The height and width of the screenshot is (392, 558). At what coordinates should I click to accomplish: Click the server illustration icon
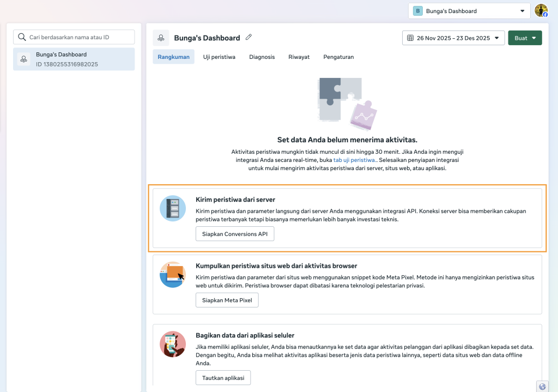click(x=173, y=208)
